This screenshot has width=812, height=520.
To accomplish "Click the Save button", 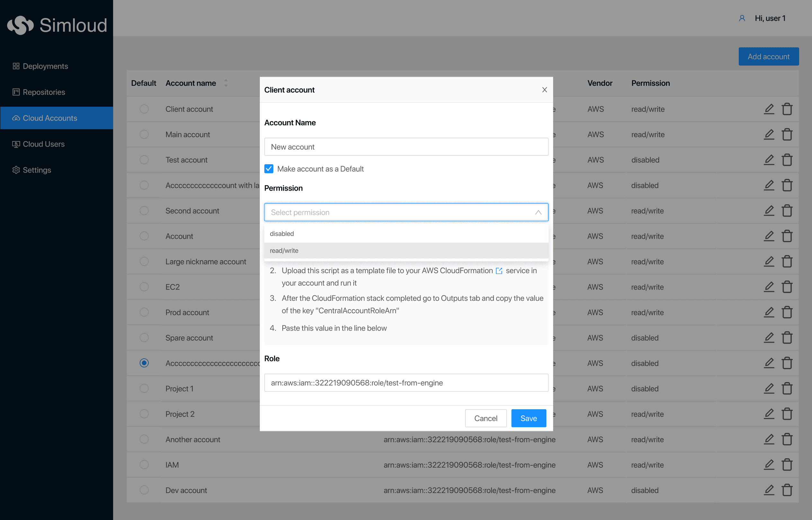I will [528, 418].
